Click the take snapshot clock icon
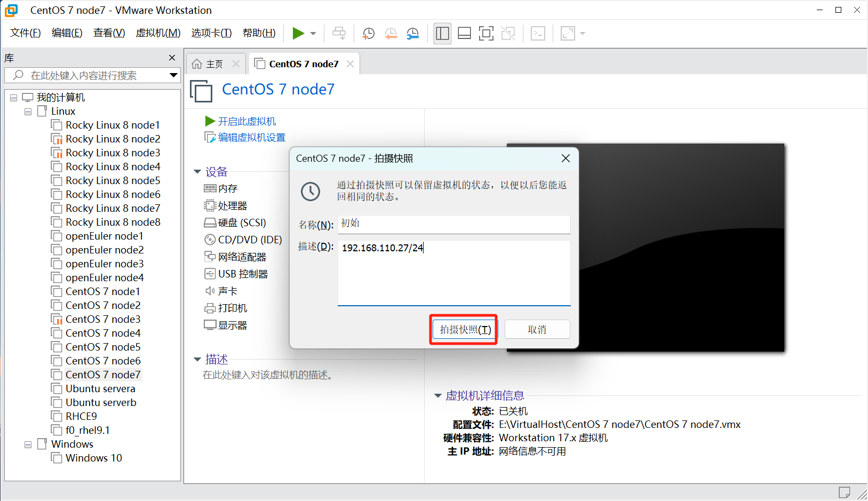 pos(369,34)
